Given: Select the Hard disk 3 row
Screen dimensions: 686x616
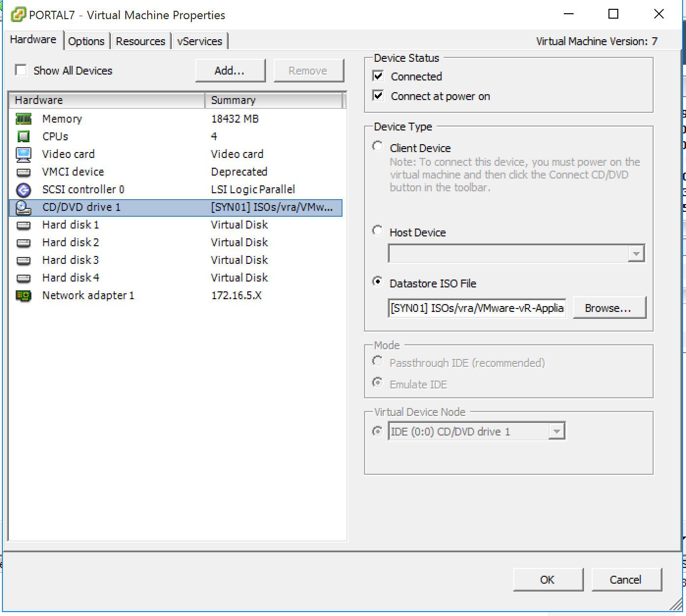Looking at the screenshot, I should point(176,260).
